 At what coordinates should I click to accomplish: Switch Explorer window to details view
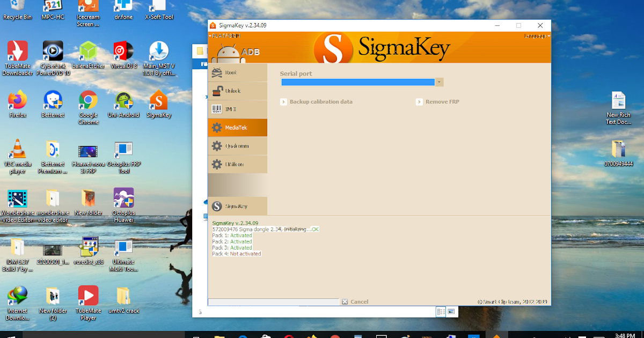pyautogui.click(x=441, y=312)
